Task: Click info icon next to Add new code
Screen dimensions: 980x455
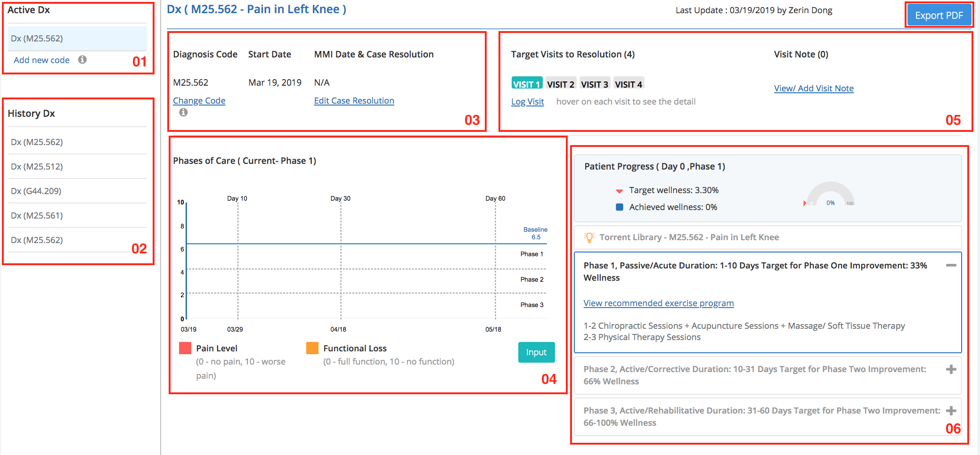Action: point(82,59)
